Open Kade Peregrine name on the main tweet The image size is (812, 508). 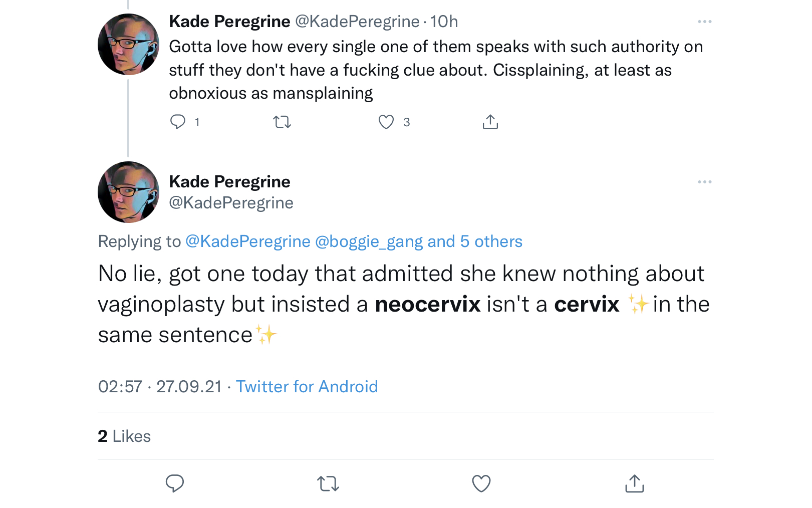(229, 181)
